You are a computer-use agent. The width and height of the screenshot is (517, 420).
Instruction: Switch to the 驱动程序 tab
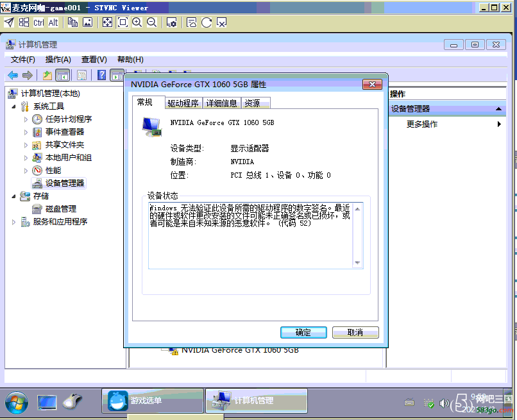[183, 103]
